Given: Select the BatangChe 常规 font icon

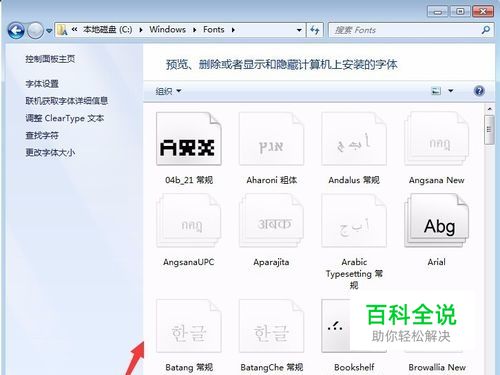Looking at the screenshot, I should coord(271,326).
